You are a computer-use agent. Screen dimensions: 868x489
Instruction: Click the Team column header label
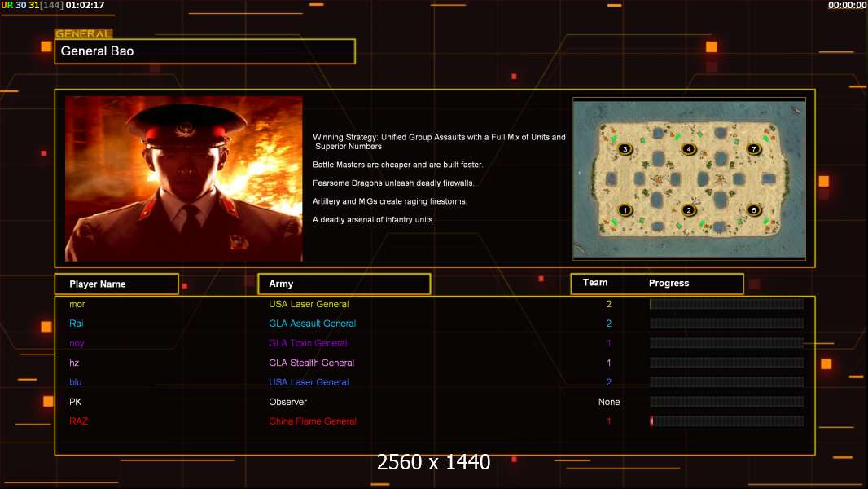pos(595,283)
